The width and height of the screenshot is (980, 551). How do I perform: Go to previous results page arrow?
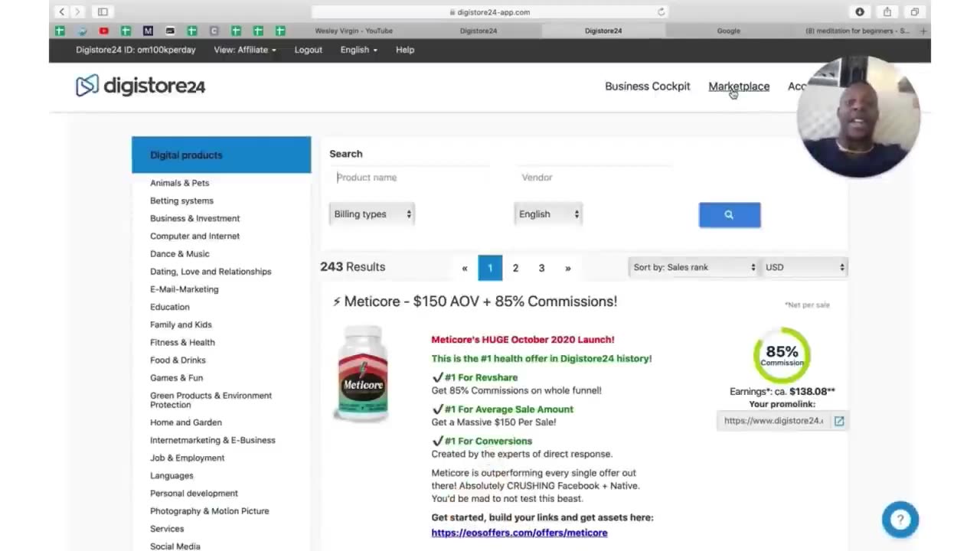click(x=464, y=268)
